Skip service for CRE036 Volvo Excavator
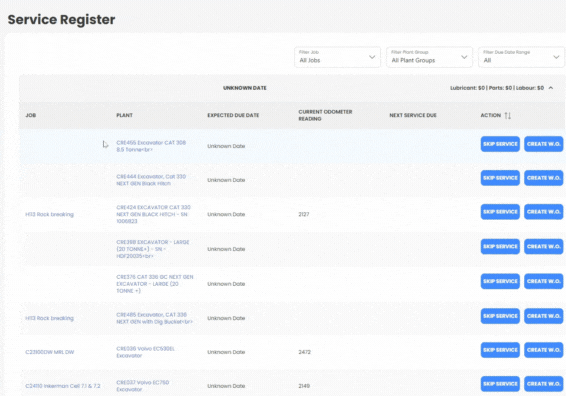Image resolution: width=566 pixels, height=396 pixels. click(500, 350)
